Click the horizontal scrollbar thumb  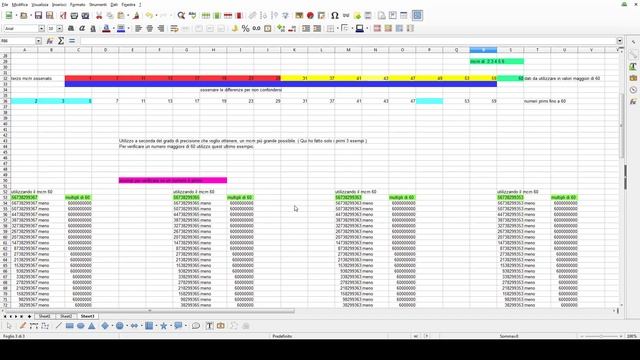150,311
